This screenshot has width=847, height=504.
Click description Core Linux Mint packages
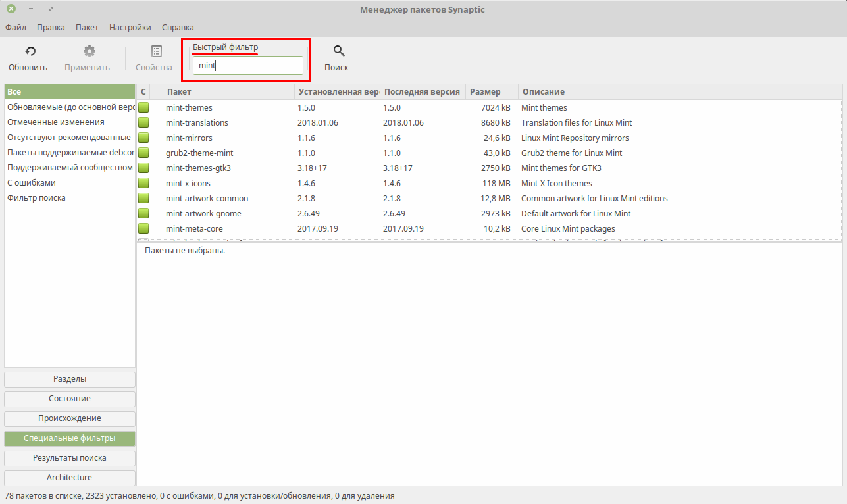coord(568,228)
